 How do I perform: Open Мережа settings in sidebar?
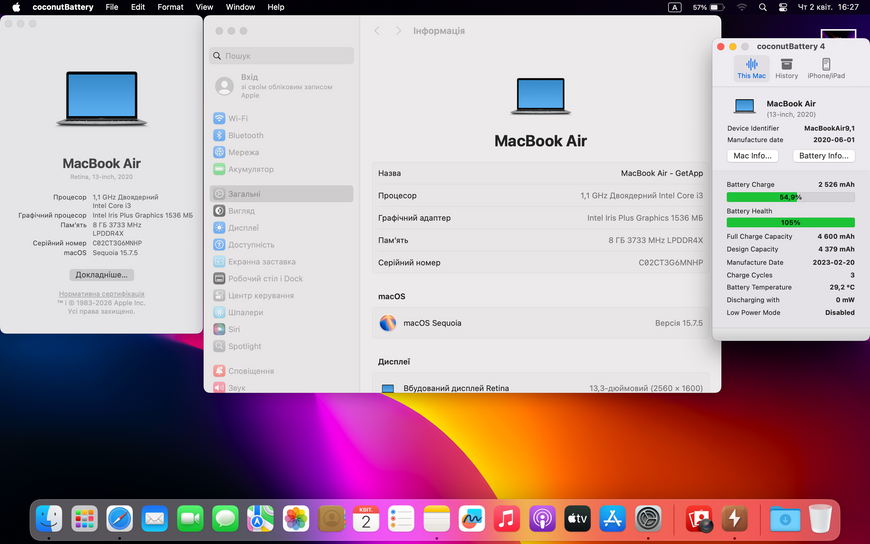pos(281,152)
